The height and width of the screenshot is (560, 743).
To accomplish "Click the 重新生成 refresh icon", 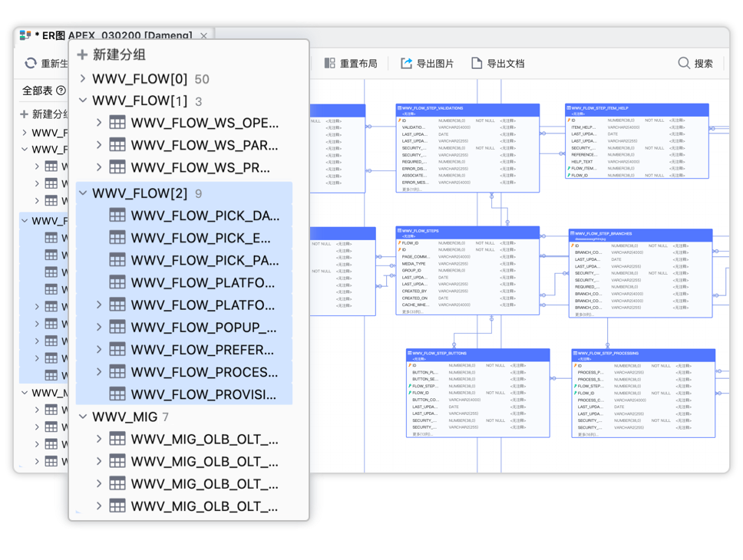I will (31, 63).
